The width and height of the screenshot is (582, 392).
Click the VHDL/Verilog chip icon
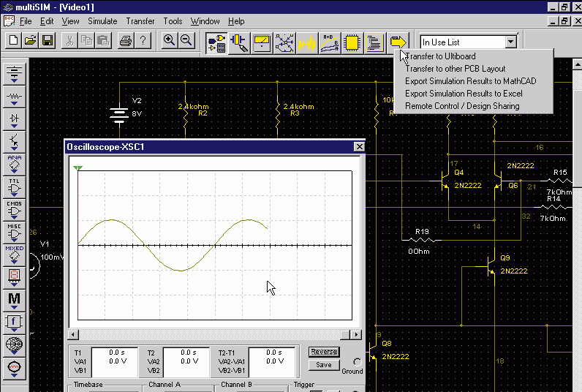coord(352,43)
